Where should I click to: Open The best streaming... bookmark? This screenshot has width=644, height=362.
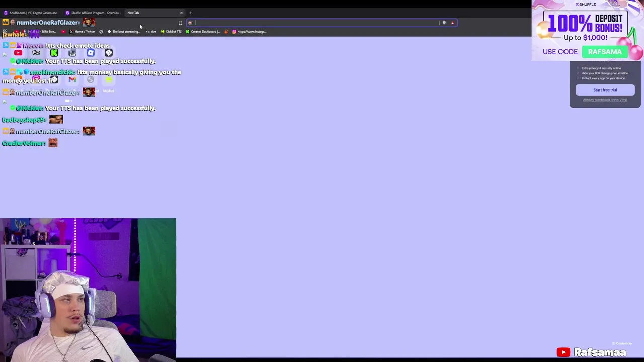pyautogui.click(x=123, y=32)
